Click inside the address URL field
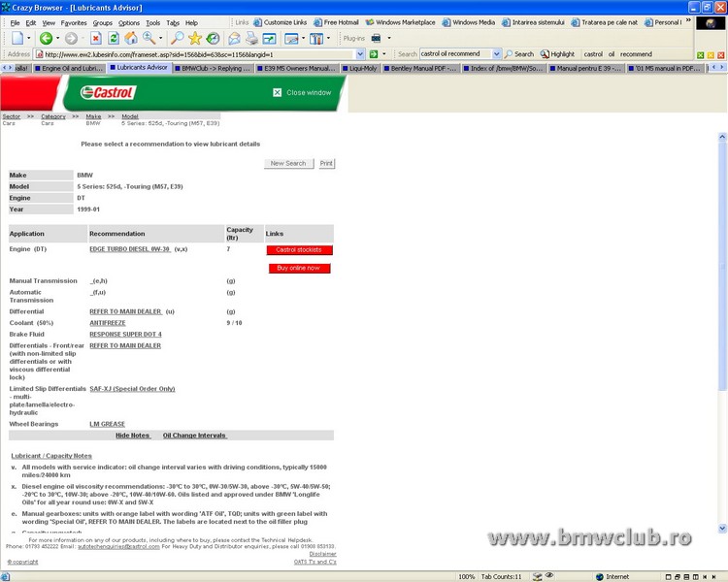 tap(199, 54)
